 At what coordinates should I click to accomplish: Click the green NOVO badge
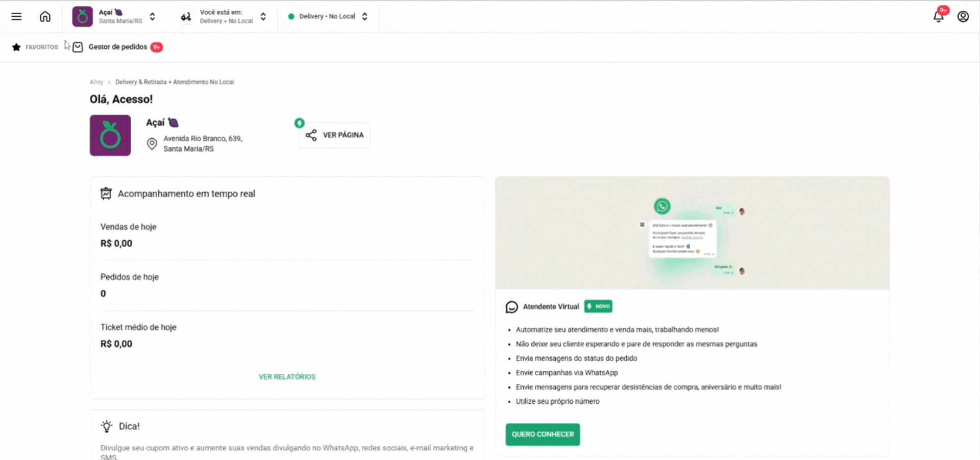point(598,306)
